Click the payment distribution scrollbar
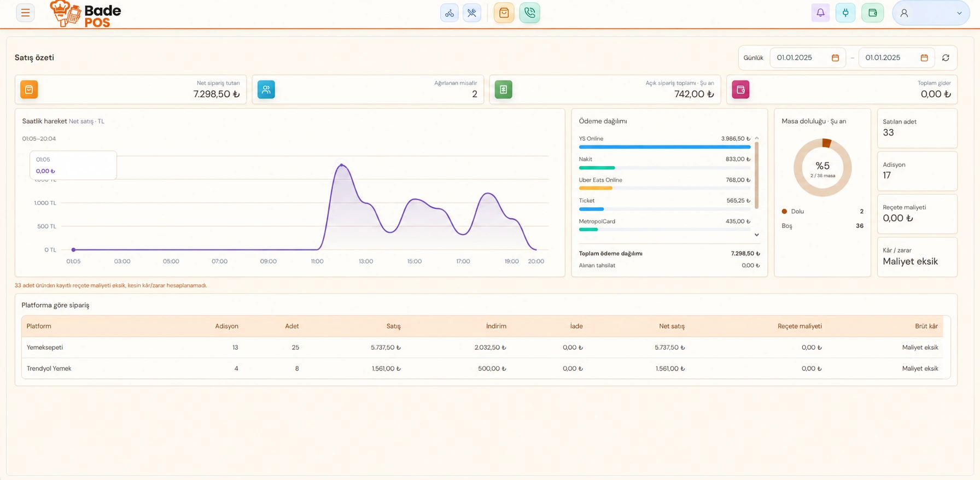This screenshot has height=480, width=980. (x=757, y=175)
